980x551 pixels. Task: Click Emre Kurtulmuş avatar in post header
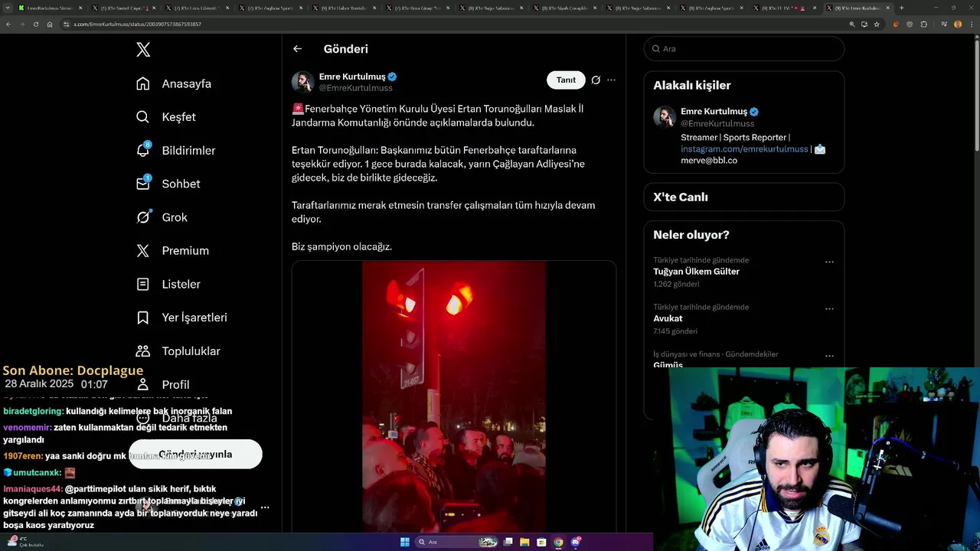302,82
